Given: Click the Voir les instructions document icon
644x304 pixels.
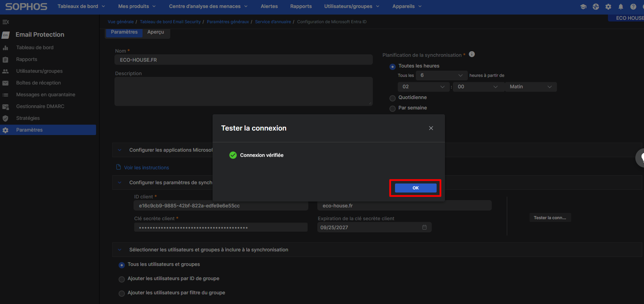Looking at the screenshot, I should [x=119, y=167].
